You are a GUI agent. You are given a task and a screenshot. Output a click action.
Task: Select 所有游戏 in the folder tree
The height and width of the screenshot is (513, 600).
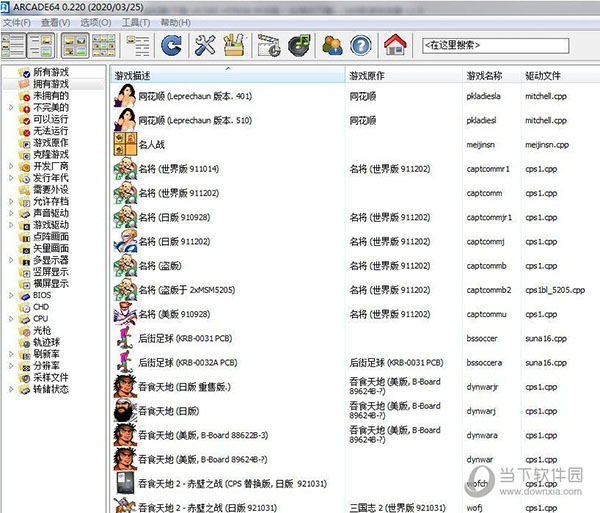click(x=51, y=72)
